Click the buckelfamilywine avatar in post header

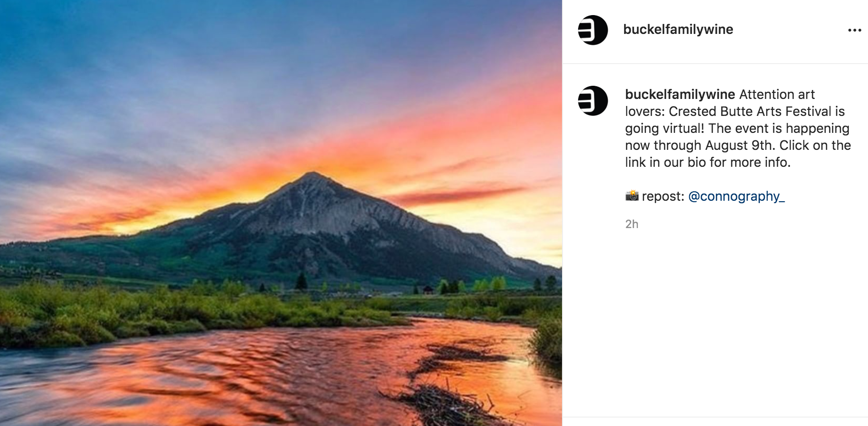[x=593, y=30]
